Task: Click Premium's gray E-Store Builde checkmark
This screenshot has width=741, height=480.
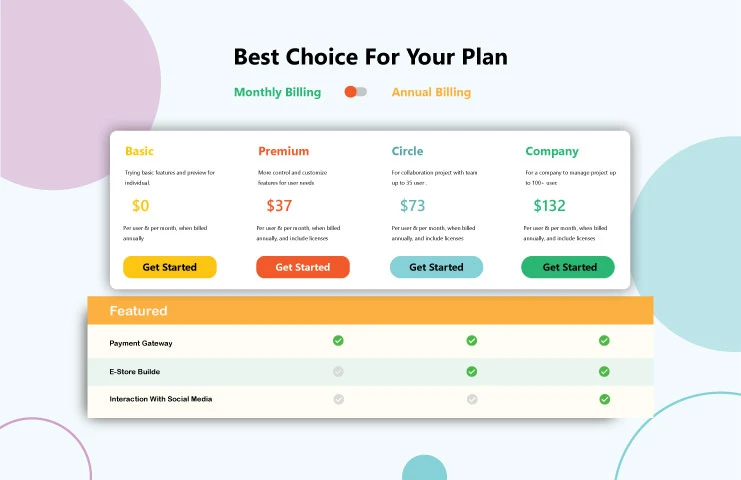Action: [338, 371]
